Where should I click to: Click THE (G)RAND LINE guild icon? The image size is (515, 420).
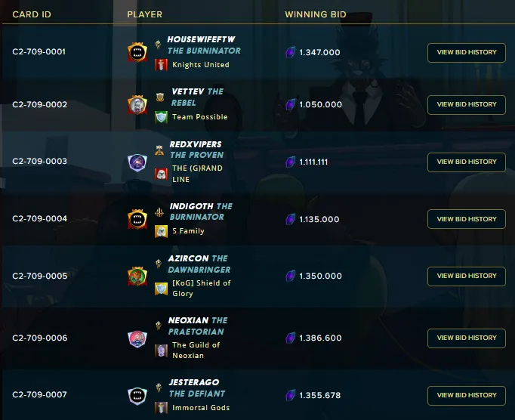point(162,174)
